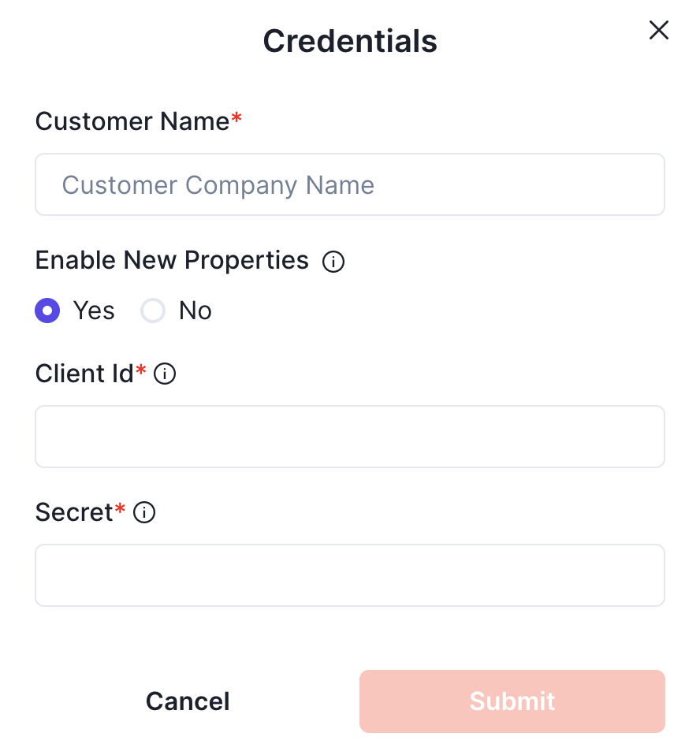700x755 pixels.
Task: Click the Credentials dialog title
Action: point(350,41)
